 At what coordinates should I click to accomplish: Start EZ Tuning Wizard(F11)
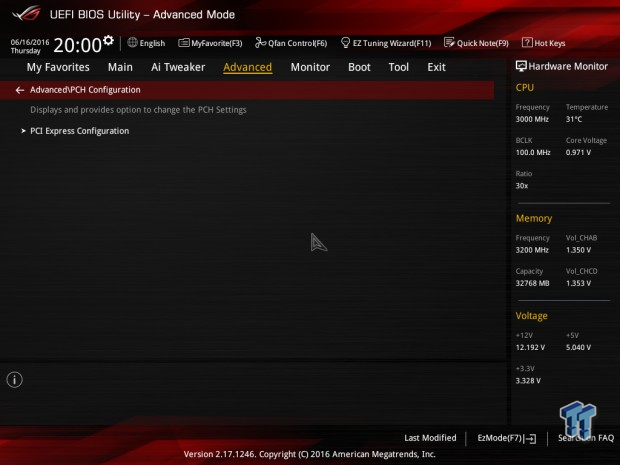coord(392,43)
